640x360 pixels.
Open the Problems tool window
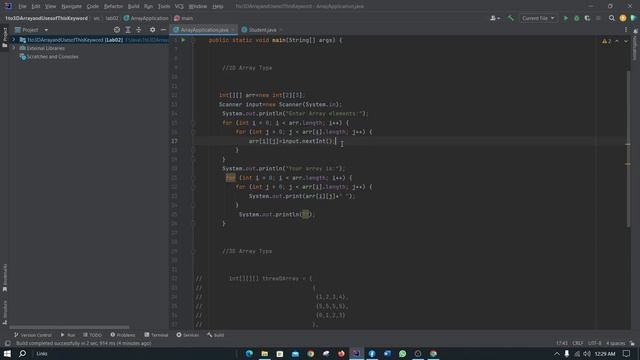[123, 335]
